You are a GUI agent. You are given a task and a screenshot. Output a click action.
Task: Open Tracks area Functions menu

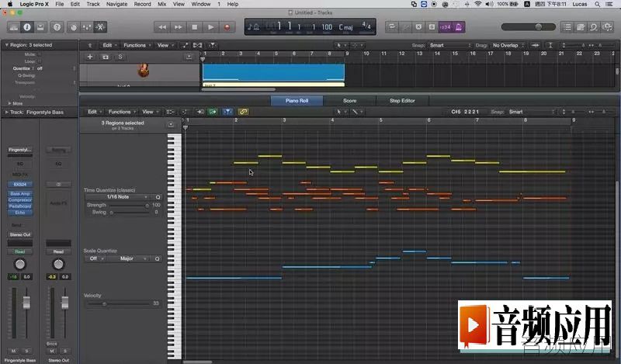click(x=137, y=45)
